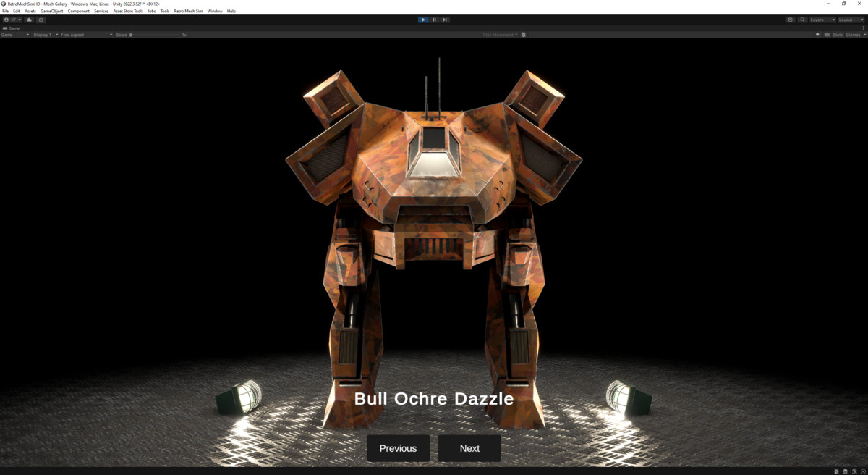Minimize the Unity window
This screenshot has height=475, width=868.
[x=828, y=4]
